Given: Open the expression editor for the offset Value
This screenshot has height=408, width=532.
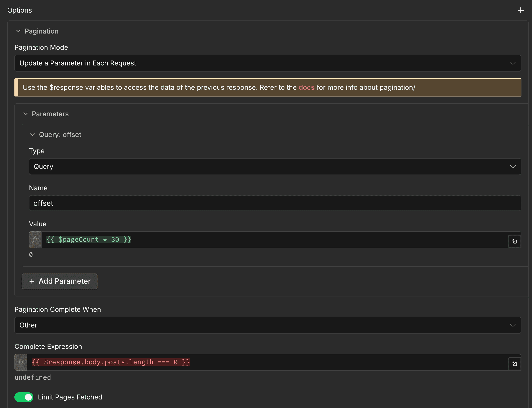Looking at the screenshot, I should 514,241.
